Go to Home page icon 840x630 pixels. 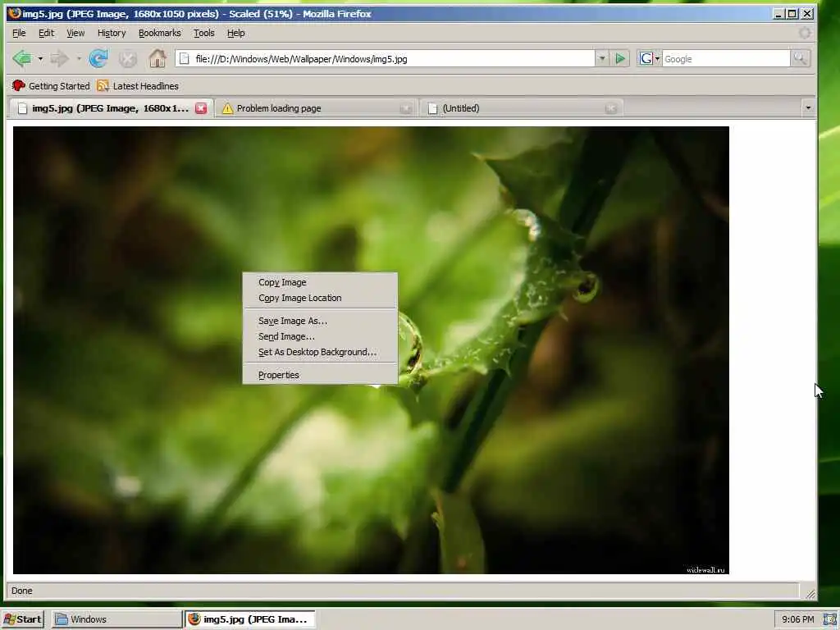click(157, 58)
